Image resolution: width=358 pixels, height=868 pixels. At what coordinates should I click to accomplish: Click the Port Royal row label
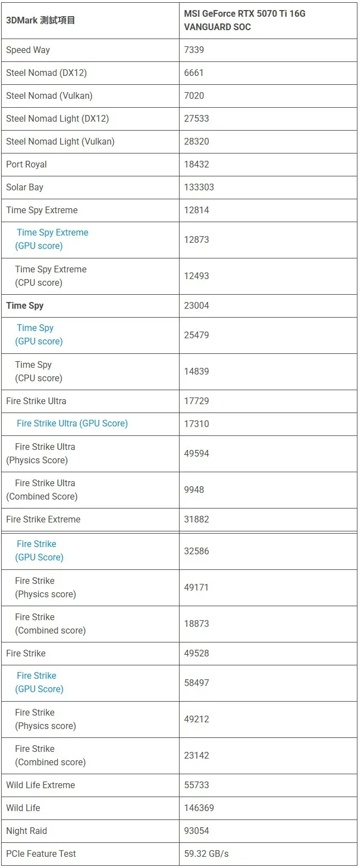pyautogui.click(x=26, y=165)
